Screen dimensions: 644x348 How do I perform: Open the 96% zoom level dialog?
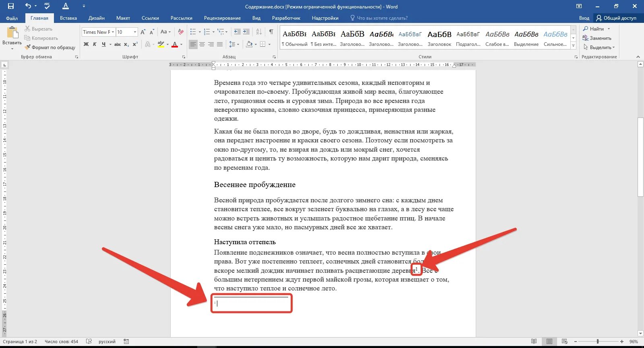[x=634, y=342]
